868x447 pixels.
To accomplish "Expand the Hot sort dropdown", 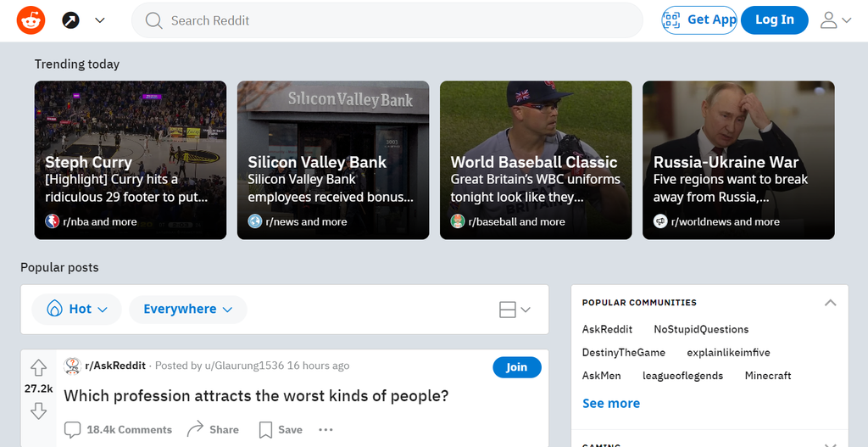I will pos(77,310).
